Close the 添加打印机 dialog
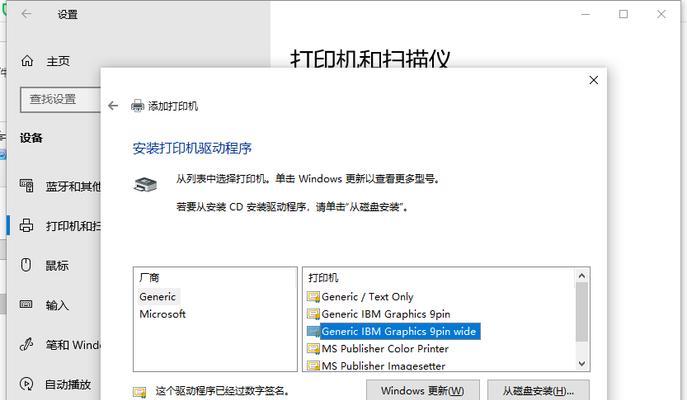Viewport: 687px width, 400px height. 594,80
